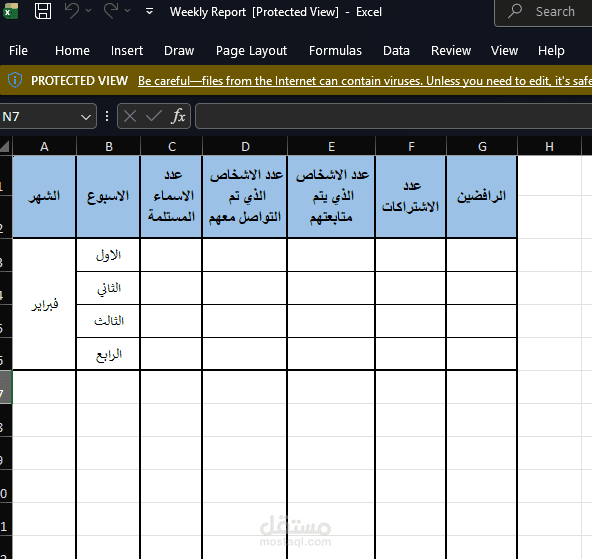Screen dimensions: 592x559
Task: Switch to the View tab
Action: coord(504,51)
